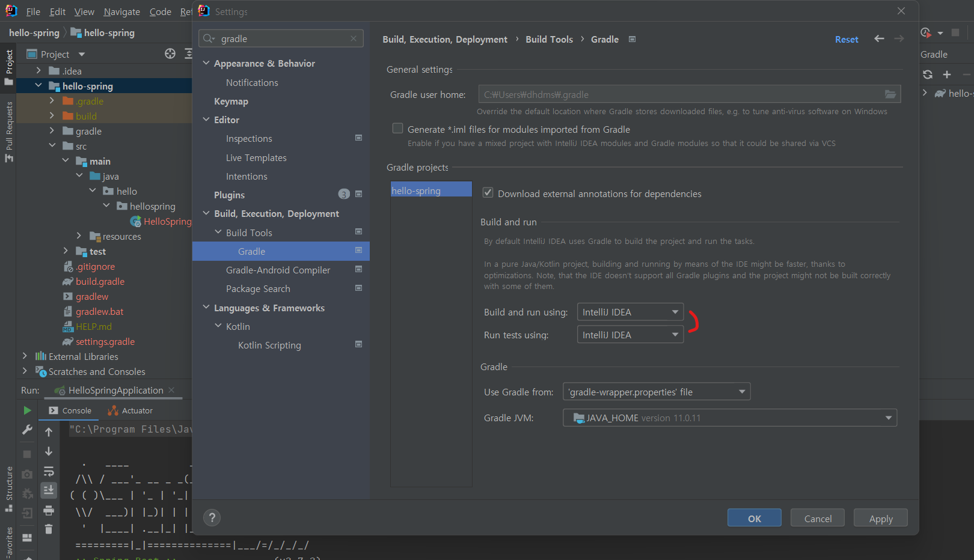Click the print icon in the console toolbar
The image size is (974, 560).
pyautogui.click(x=49, y=511)
